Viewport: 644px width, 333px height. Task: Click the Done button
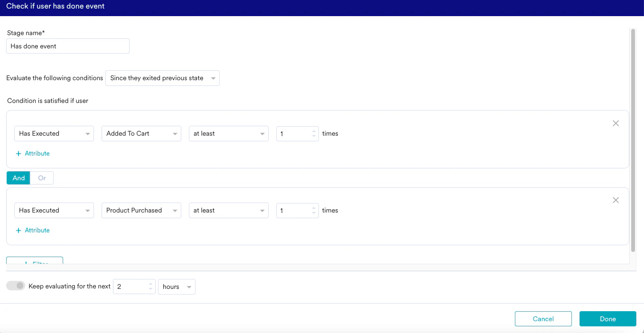click(607, 319)
